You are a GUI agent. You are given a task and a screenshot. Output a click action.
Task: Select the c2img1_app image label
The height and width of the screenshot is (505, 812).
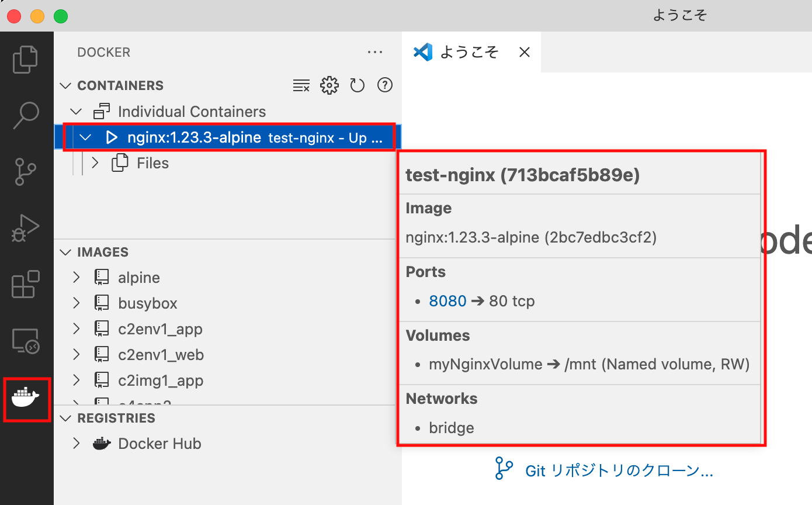(161, 381)
